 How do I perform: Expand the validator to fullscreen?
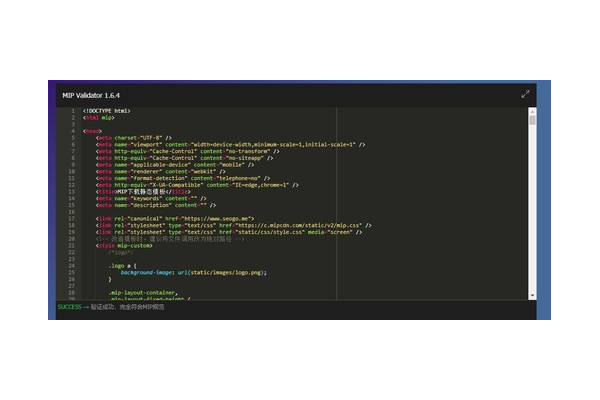pyautogui.click(x=525, y=94)
